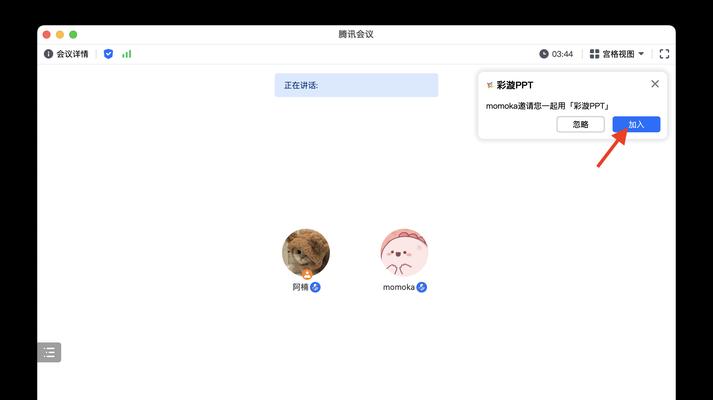Click the blue security shield icon
This screenshot has width=713, height=400.
108,54
